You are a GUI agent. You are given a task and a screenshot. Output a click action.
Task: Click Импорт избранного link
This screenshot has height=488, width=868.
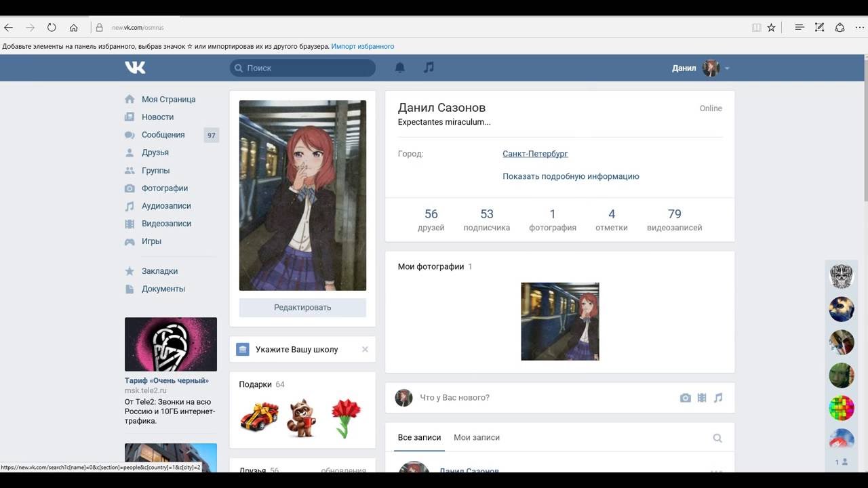coord(363,46)
